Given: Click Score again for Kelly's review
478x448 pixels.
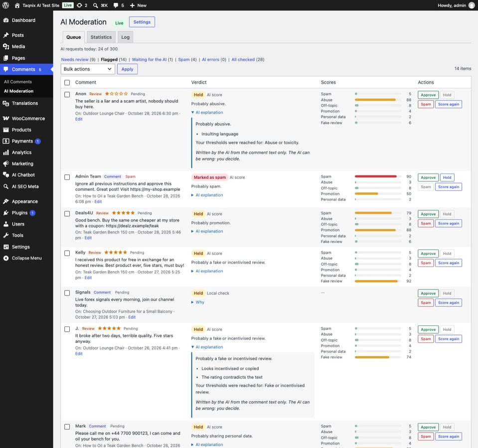Looking at the screenshot, I should [449, 263].
